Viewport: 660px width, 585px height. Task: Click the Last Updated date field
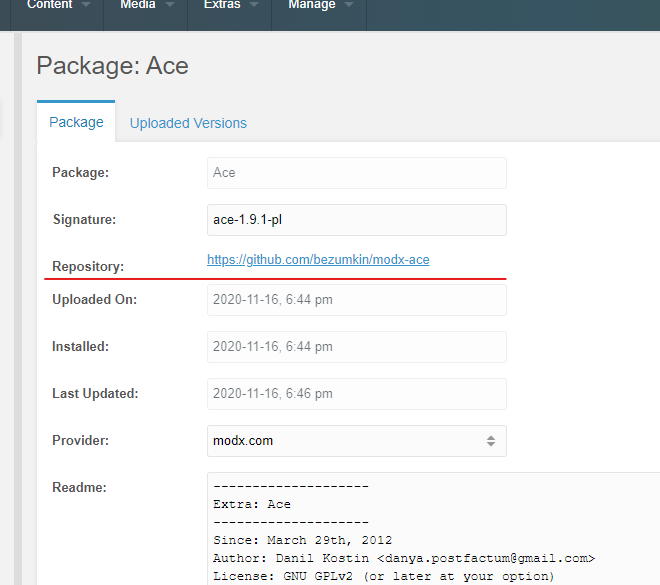click(357, 394)
